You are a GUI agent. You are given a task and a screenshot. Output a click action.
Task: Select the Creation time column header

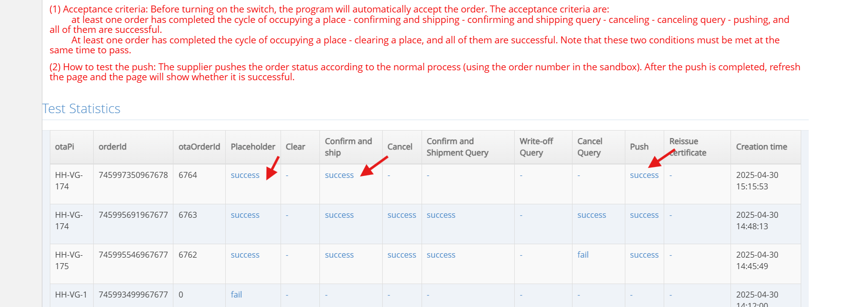761,147
